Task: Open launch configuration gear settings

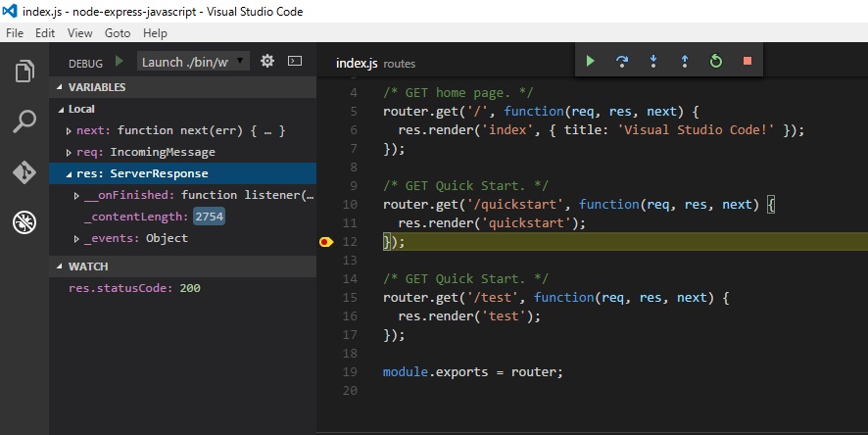Action: point(266,62)
